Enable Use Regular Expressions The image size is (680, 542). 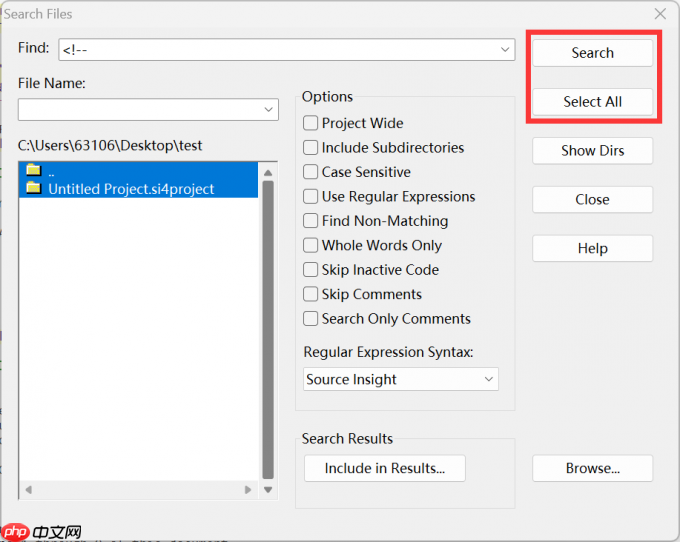311,197
